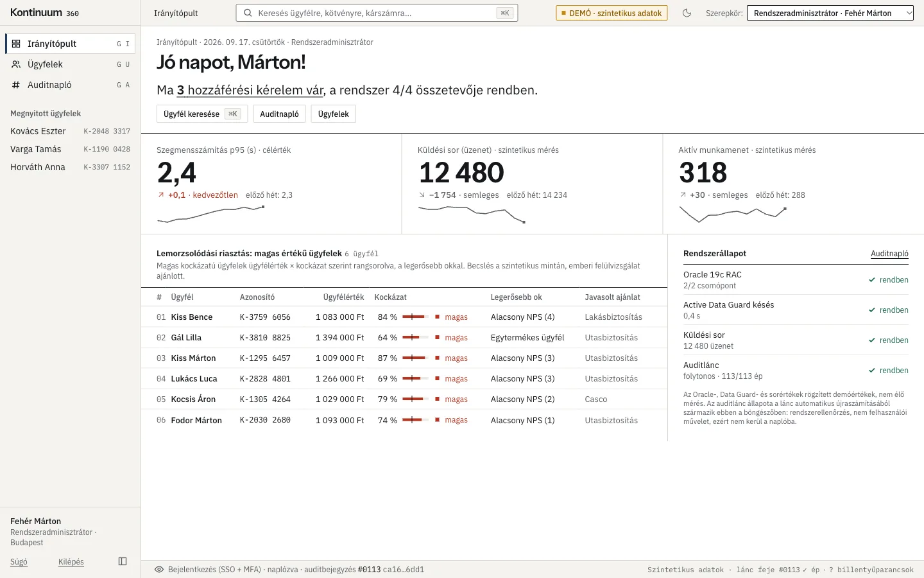Click the green checkmark for Active Data Guard késés
This screenshot has width=924, height=578.
click(x=872, y=310)
